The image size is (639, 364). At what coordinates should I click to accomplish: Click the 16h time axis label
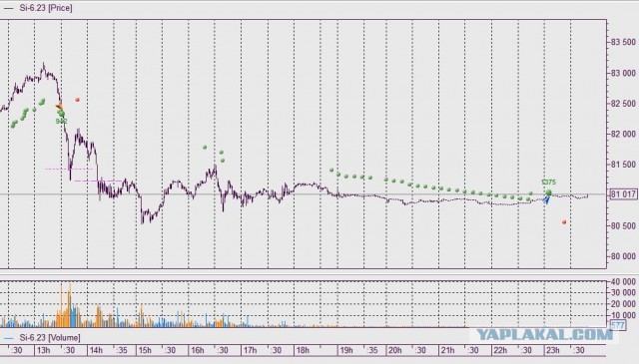click(198, 350)
